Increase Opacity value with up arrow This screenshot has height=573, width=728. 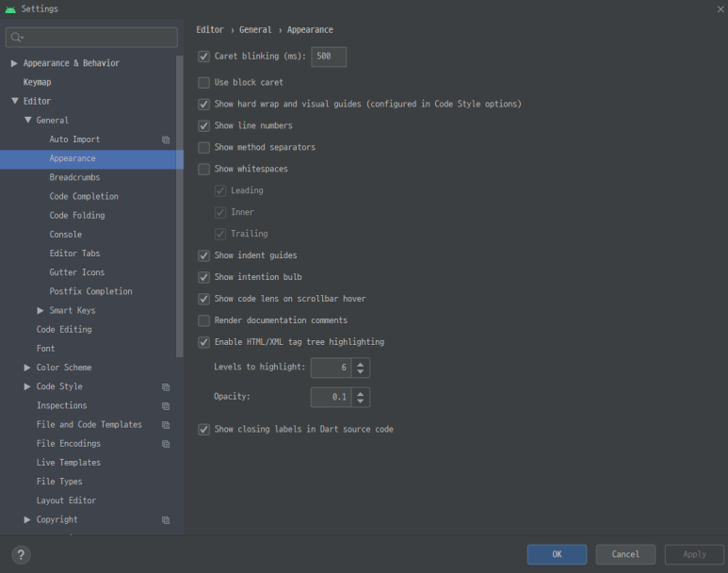pyautogui.click(x=361, y=394)
